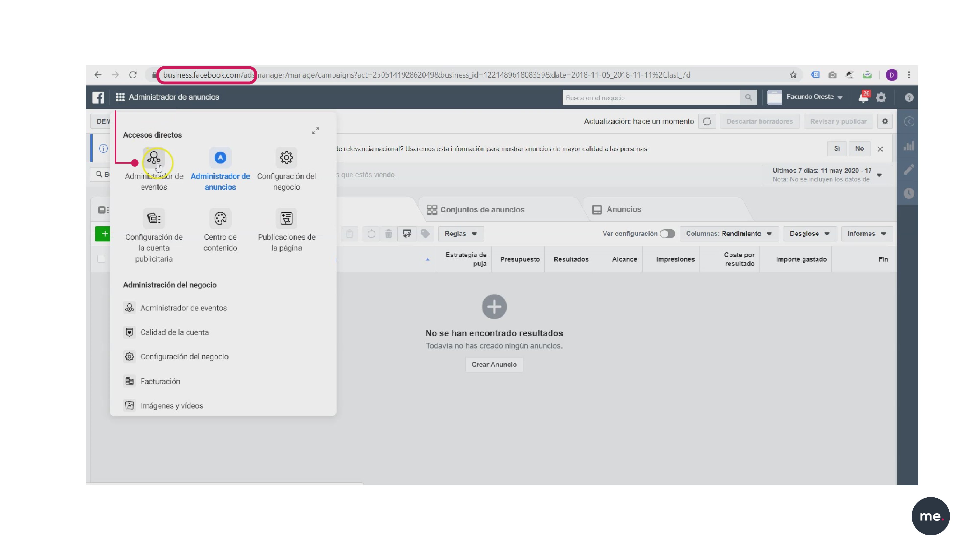Click Busca en el negocio search field

(x=651, y=98)
